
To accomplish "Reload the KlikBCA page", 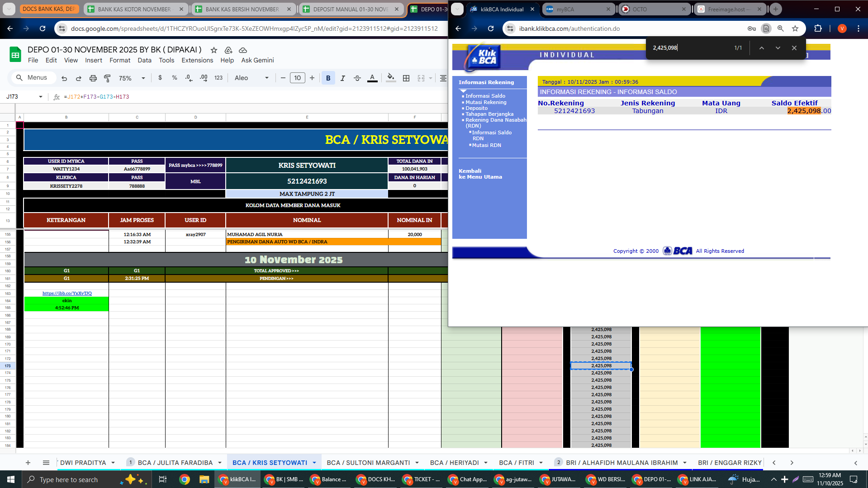I will click(491, 28).
